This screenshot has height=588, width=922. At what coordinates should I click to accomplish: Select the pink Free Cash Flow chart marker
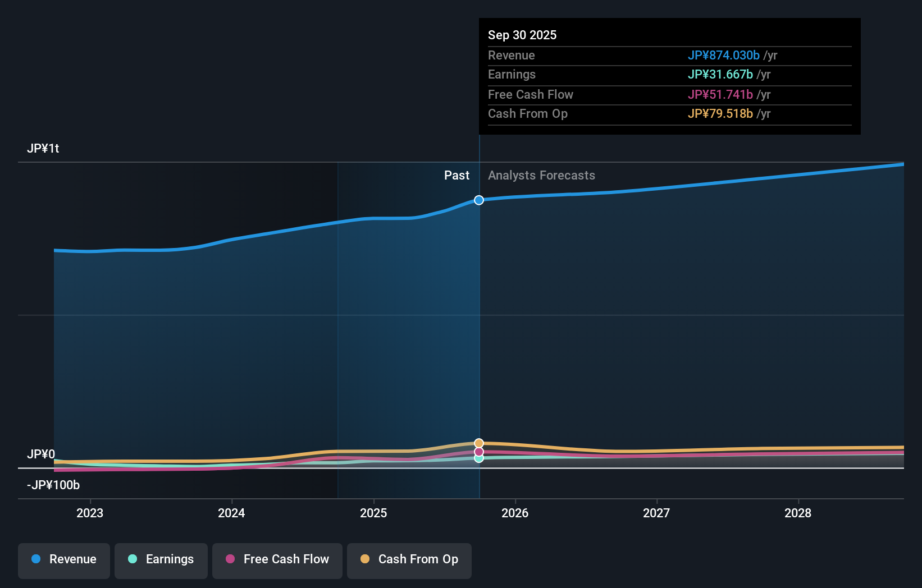tap(478, 451)
